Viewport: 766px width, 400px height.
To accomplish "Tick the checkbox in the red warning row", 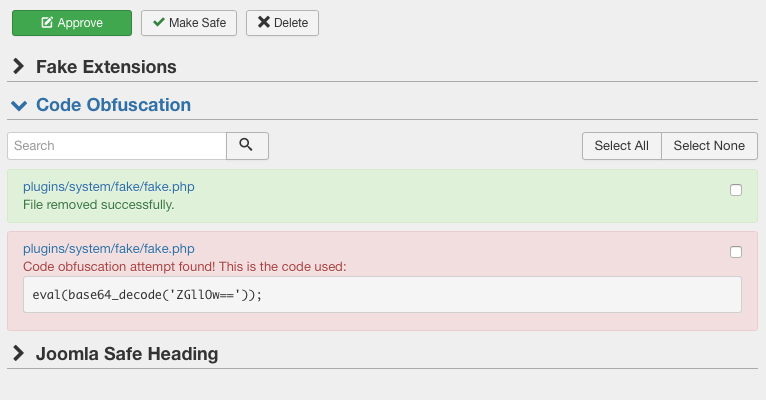I will (736, 252).
